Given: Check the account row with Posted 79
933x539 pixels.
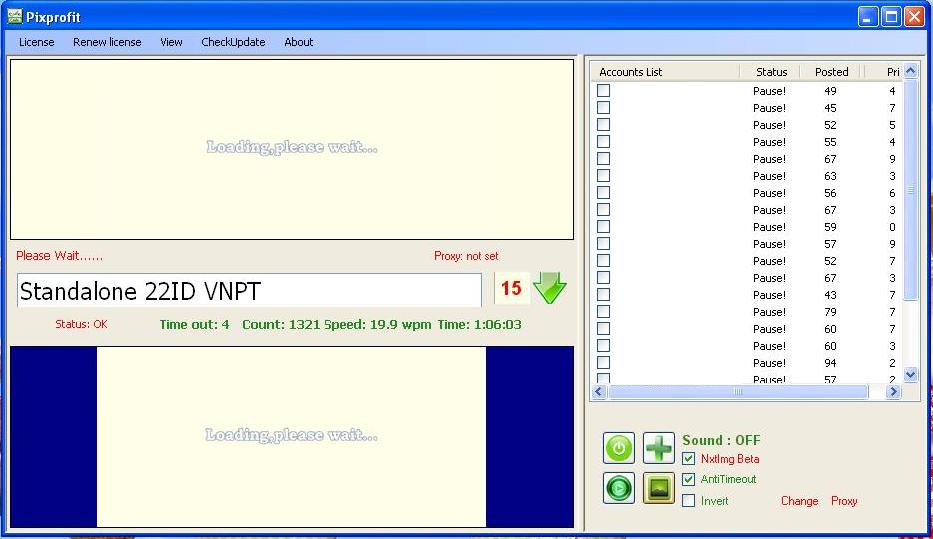Looking at the screenshot, I should (603, 312).
